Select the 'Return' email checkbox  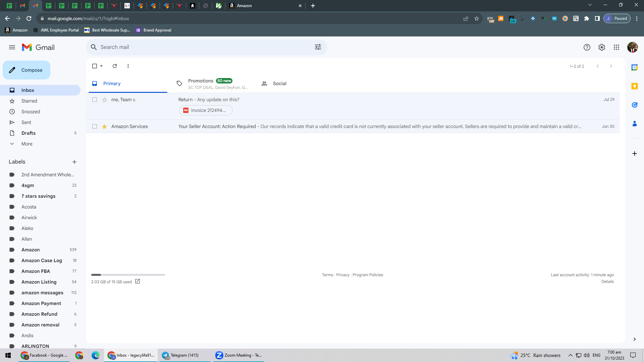pyautogui.click(x=95, y=100)
